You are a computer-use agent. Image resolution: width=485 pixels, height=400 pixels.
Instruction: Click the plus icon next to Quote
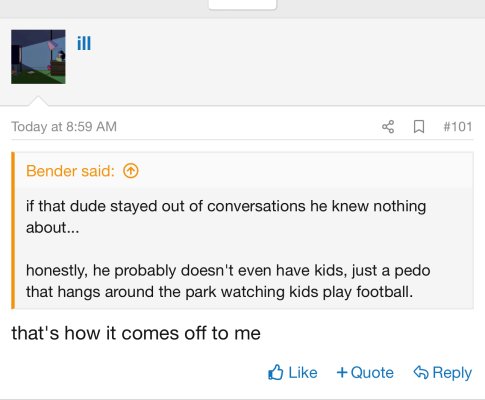pos(342,372)
